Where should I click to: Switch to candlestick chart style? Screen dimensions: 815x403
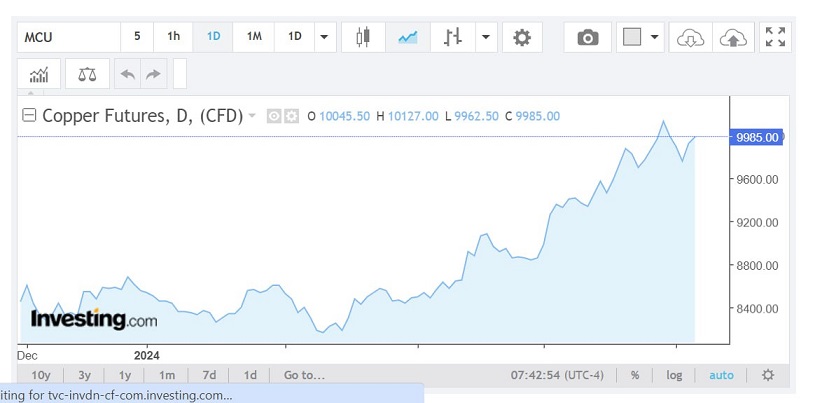363,37
